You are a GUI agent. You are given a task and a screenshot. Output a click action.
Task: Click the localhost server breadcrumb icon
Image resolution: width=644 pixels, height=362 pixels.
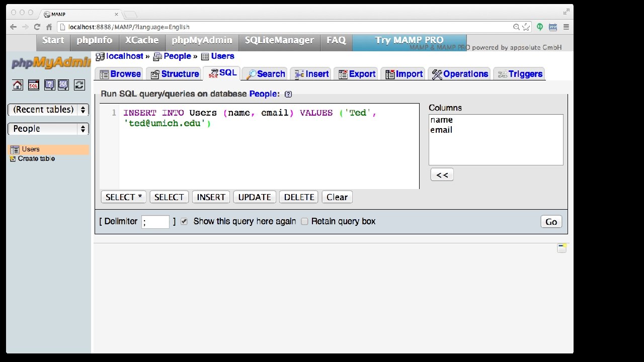(x=100, y=56)
